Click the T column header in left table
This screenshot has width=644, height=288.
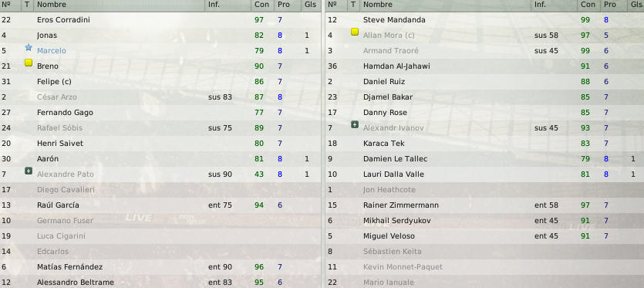(x=27, y=5)
